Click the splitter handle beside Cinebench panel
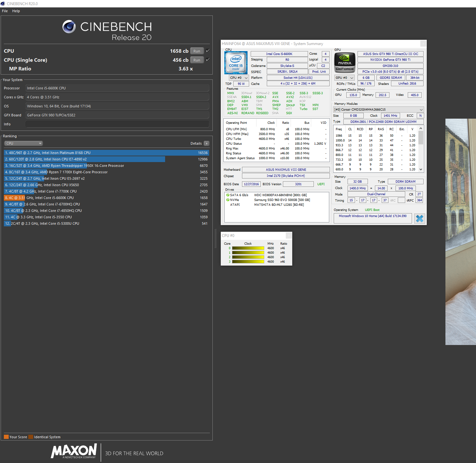The height and width of the screenshot is (463, 476). point(215,238)
